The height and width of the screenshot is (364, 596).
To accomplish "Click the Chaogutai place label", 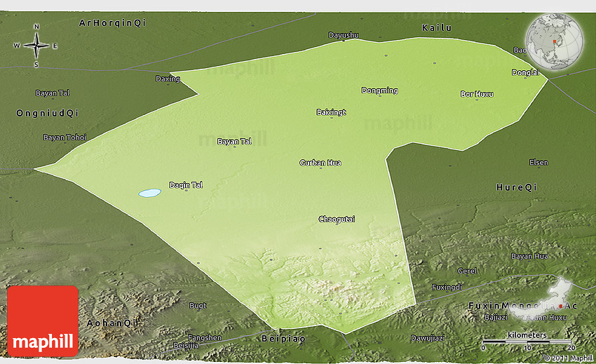I will coord(337,220).
